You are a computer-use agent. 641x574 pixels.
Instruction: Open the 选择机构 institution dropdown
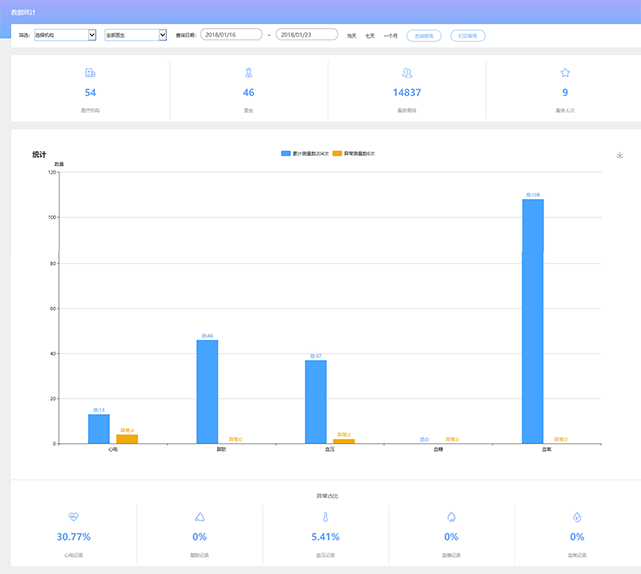click(x=65, y=35)
